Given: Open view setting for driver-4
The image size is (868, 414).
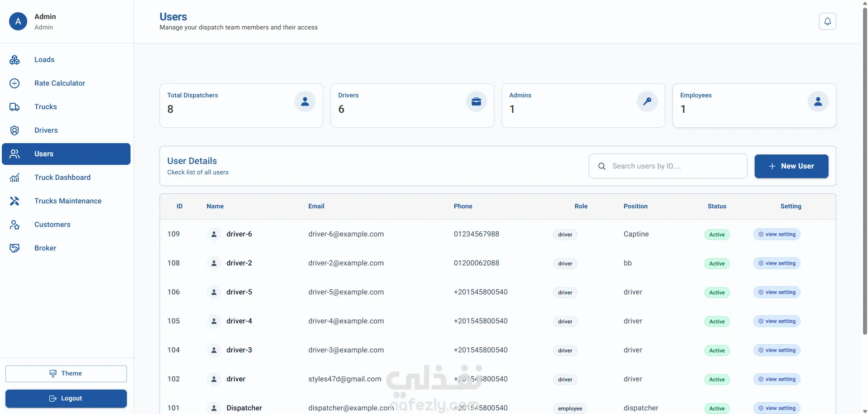Looking at the screenshot, I should pyautogui.click(x=777, y=321).
